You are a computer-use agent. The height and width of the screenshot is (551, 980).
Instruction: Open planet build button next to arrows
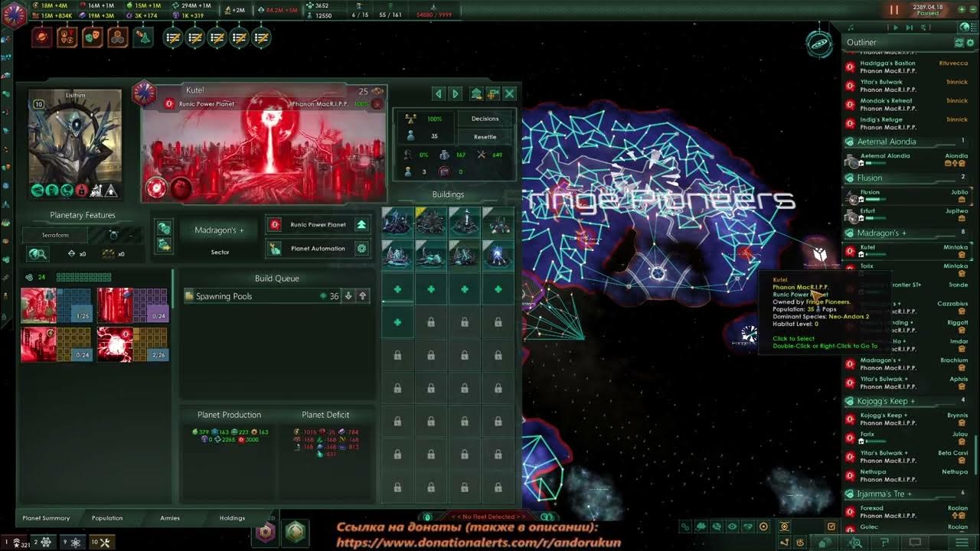(476, 93)
